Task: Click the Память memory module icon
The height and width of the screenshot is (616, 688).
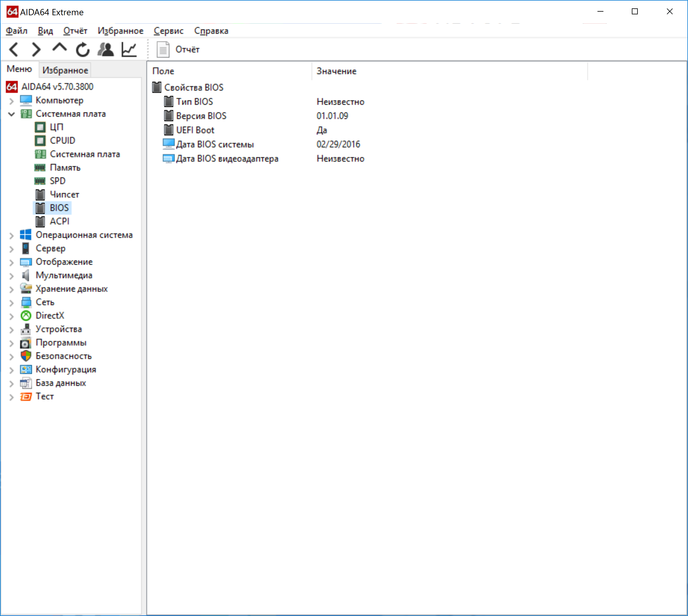Action: coord(40,167)
